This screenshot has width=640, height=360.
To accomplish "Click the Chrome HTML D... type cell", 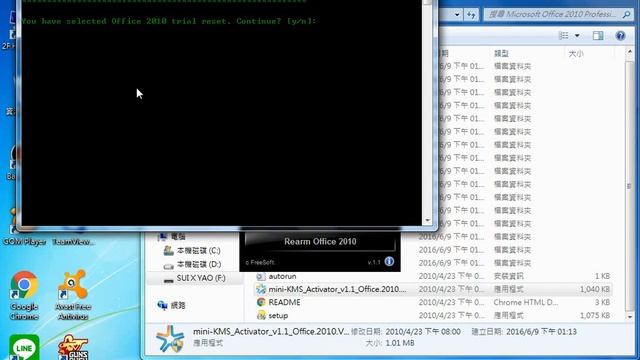I will coord(525,302).
